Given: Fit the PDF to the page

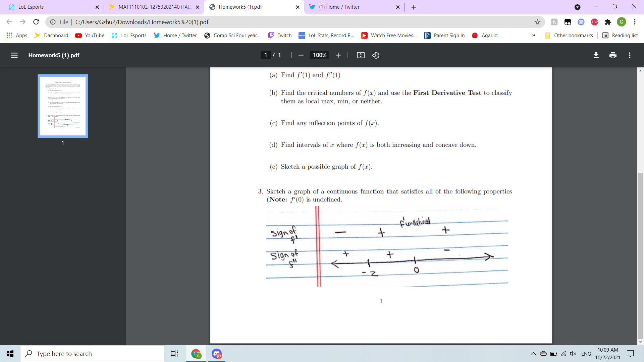Looking at the screenshot, I should [x=361, y=55].
